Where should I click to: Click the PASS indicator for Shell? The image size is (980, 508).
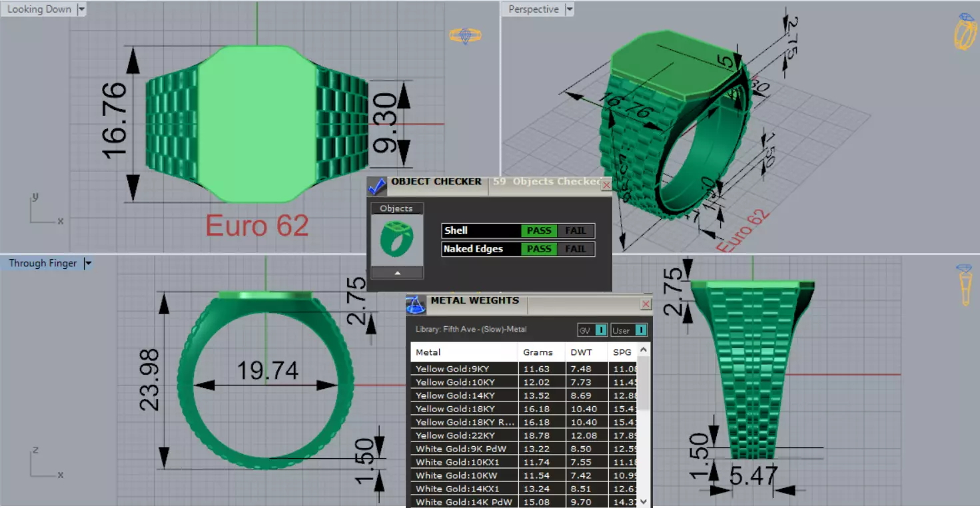(539, 231)
